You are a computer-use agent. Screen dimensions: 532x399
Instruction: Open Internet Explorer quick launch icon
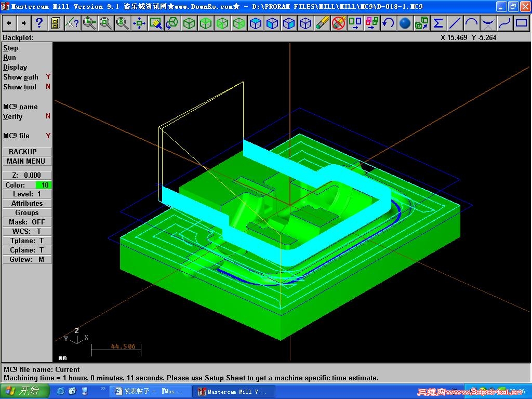tap(61, 391)
